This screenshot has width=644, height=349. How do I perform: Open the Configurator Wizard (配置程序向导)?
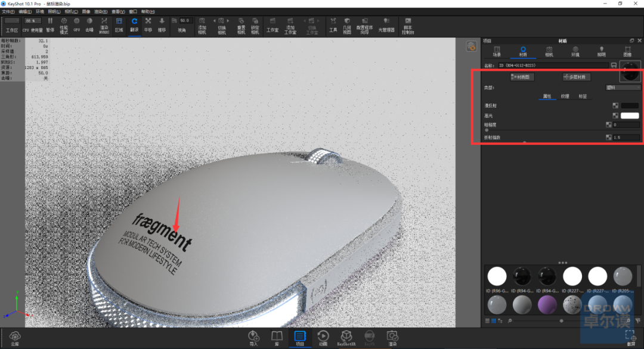365,26
